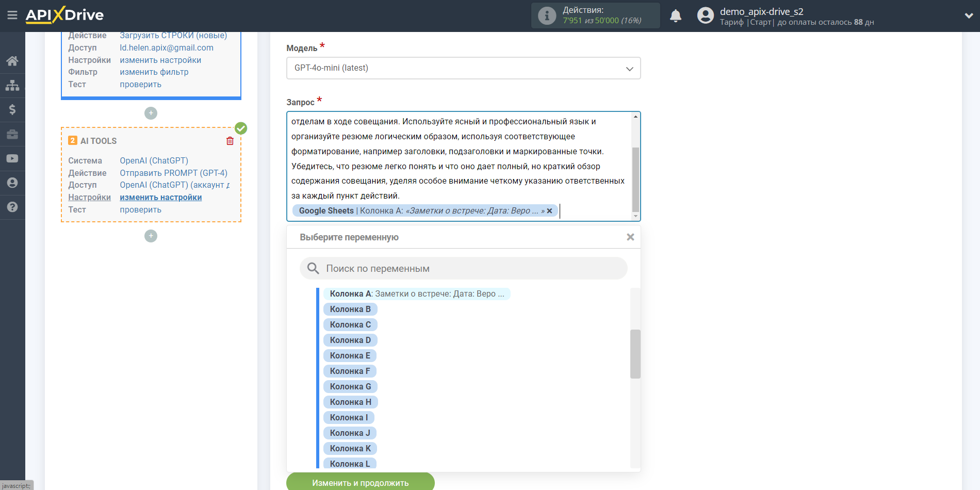Click изменить настройки in source block

tap(160, 60)
